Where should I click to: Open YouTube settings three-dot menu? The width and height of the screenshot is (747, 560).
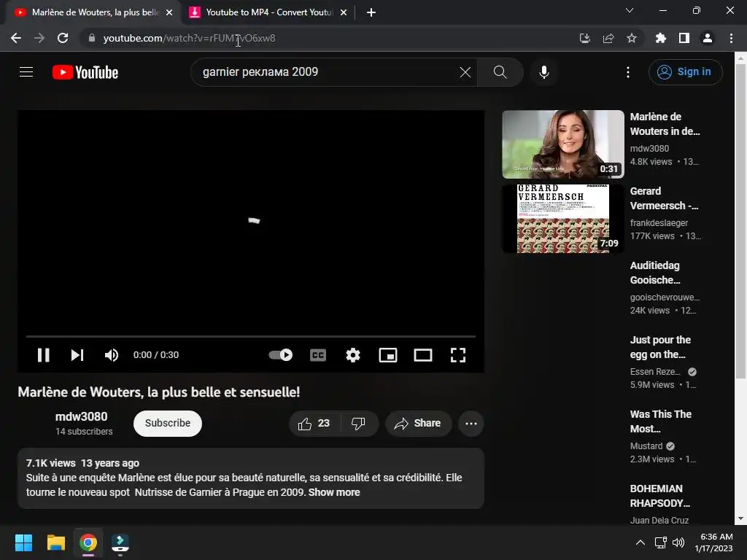click(x=628, y=72)
